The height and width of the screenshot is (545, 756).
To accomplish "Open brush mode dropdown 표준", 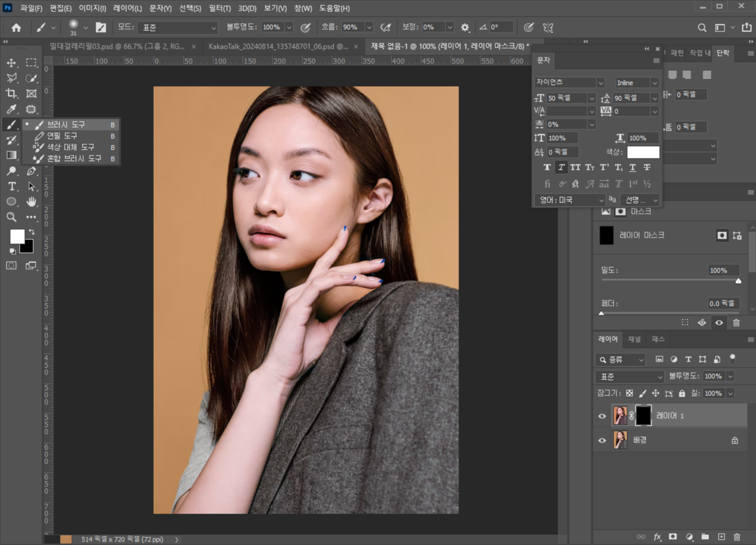I will (x=178, y=27).
